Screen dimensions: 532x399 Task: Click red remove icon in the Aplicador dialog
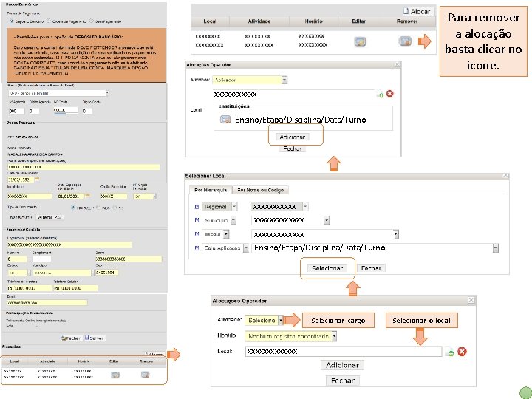390,94
